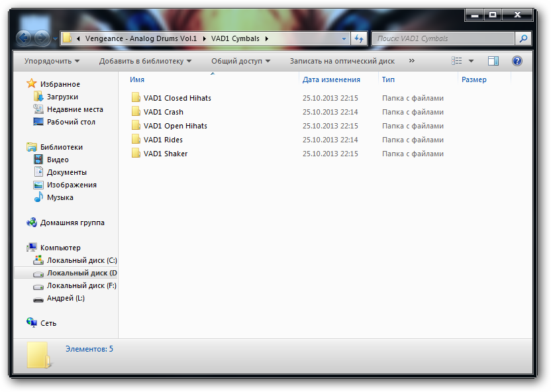The image size is (551, 392).
Task: Expand the Общий доступ menu
Action: (240, 61)
